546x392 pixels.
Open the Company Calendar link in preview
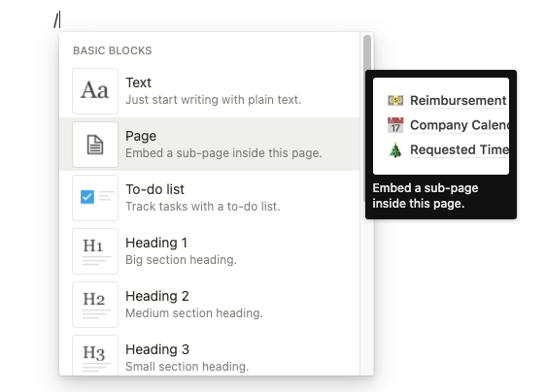pyautogui.click(x=460, y=125)
